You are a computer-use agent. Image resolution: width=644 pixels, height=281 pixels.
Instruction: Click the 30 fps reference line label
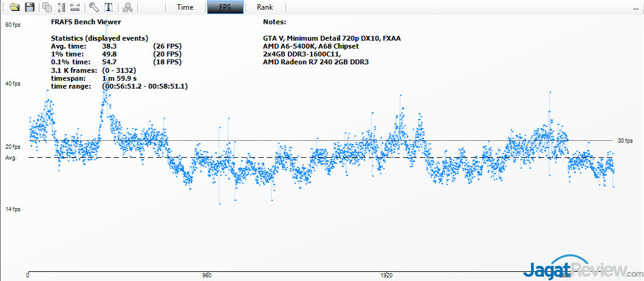pos(625,141)
